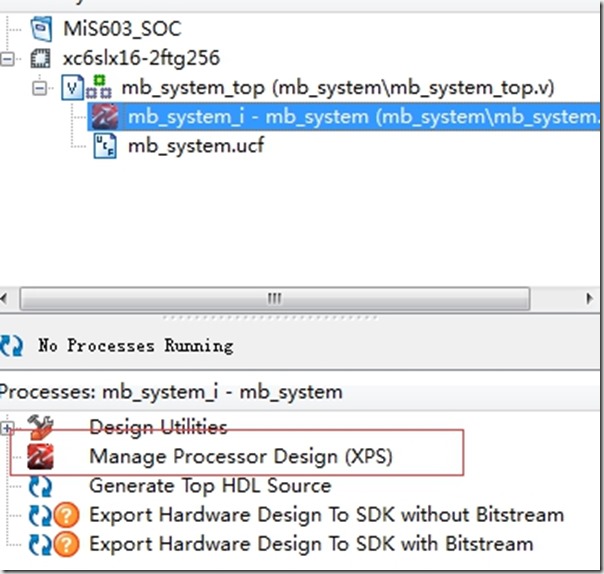This screenshot has height=574, width=604.
Task: Click the xc6slx16-2ftg256 chip icon
Action: (x=40, y=59)
